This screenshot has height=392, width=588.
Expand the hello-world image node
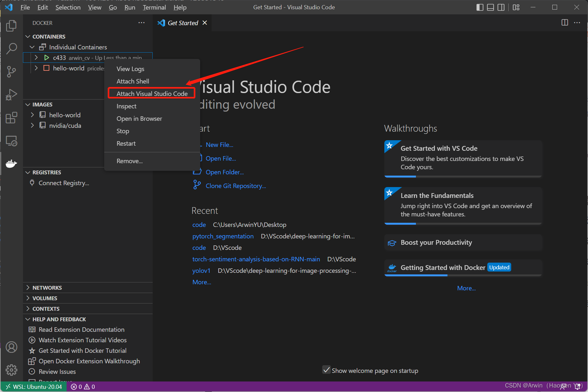tap(32, 115)
